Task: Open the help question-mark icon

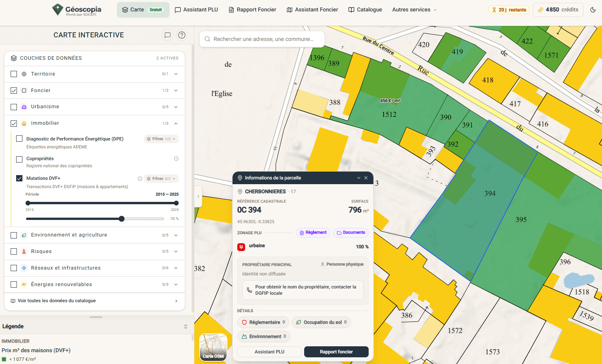Action: click(182, 35)
